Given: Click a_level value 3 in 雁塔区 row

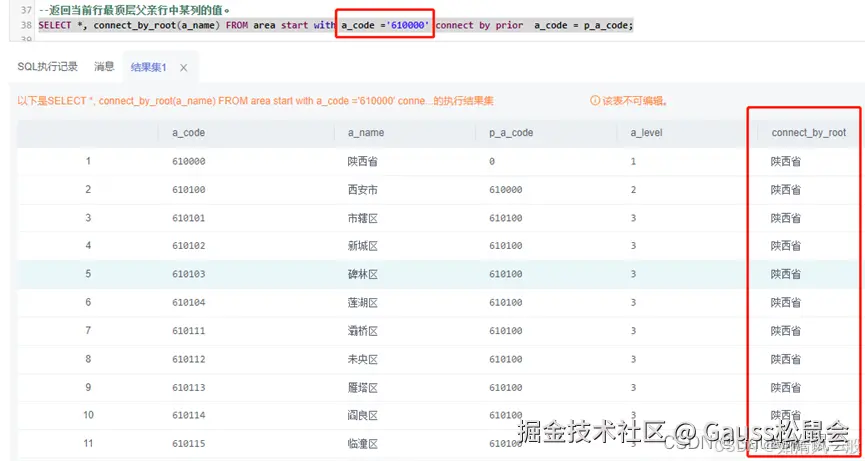Looking at the screenshot, I should pyautogui.click(x=633, y=388).
